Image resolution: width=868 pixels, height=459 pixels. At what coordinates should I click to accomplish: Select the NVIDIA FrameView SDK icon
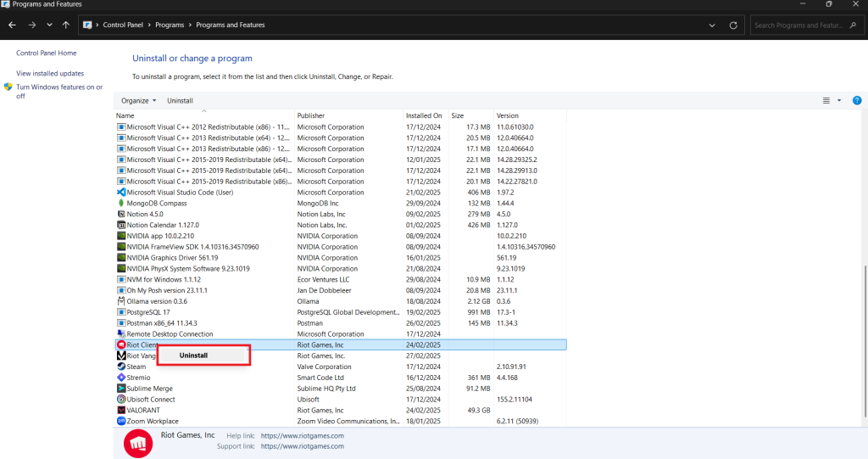(x=121, y=247)
